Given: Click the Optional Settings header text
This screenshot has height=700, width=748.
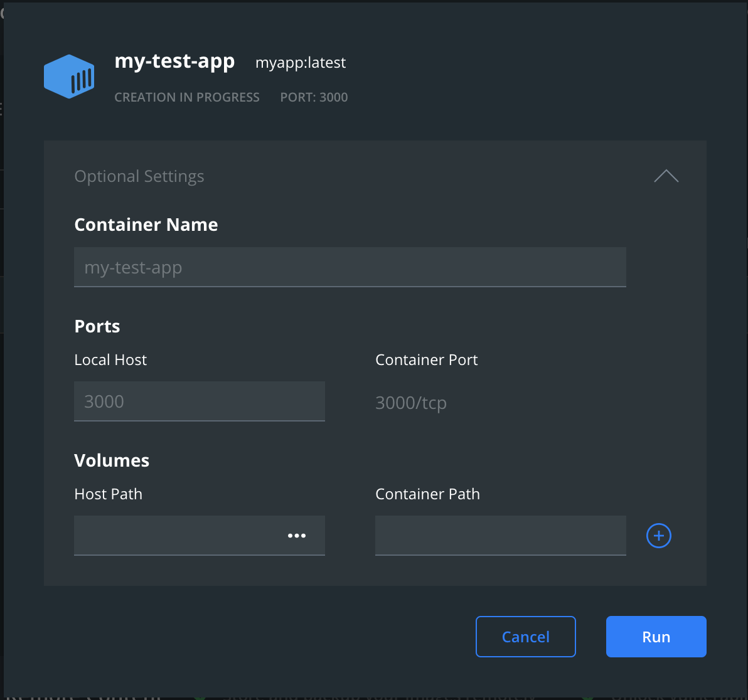Looking at the screenshot, I should (x=139, y=176).
